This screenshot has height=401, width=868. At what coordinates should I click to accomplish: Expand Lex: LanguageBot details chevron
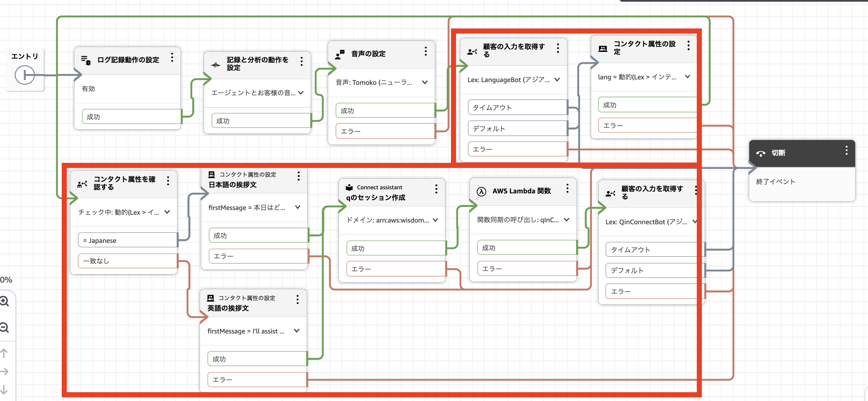557,80
